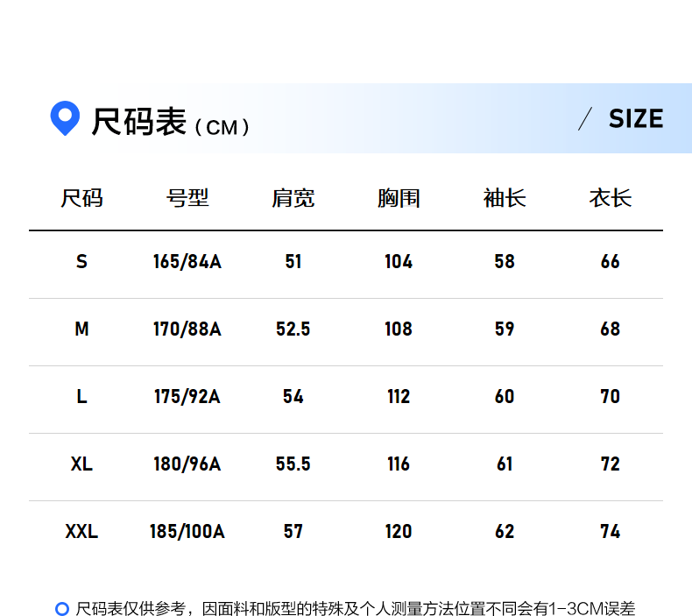Select the 号型 column header
The image size is (692, 616).
pos(187,198)
